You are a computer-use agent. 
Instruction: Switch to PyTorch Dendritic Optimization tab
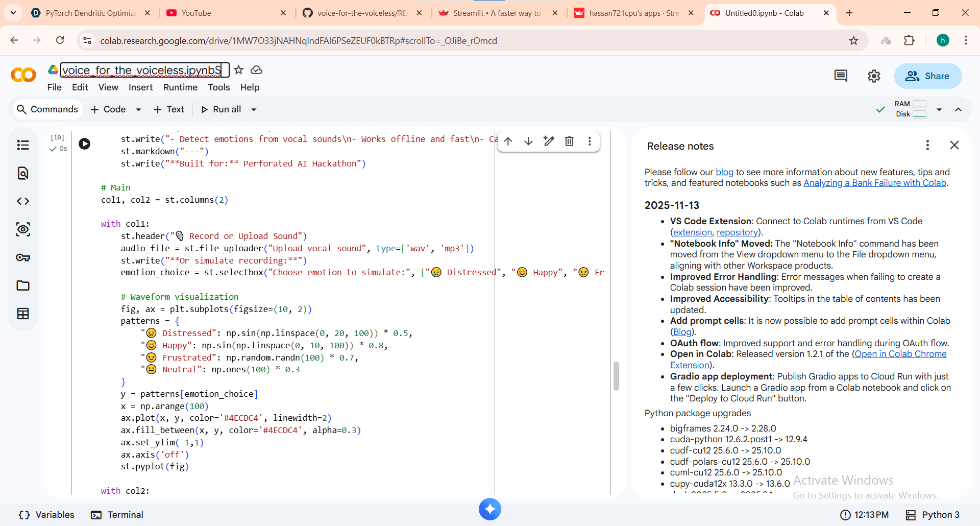[91, 13]
